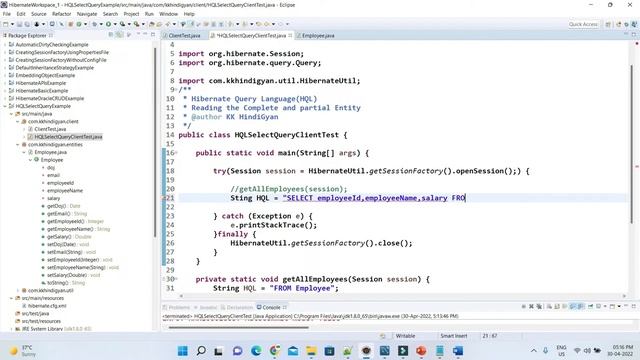This screenshot has height=360, width=640.
Task: Collapse the Employee class node
Action: point(31,160)
